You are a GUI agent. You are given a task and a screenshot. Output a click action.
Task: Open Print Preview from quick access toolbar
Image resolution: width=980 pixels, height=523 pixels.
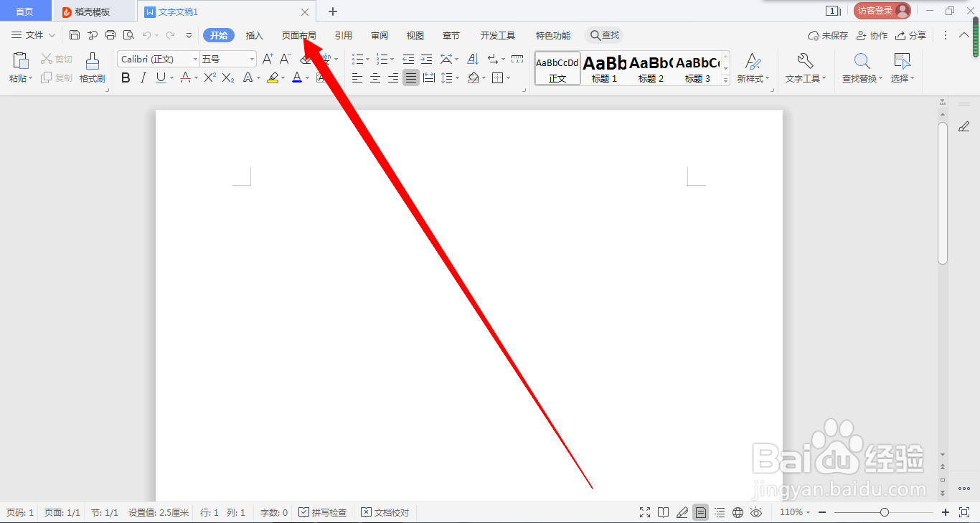(128, 35)
